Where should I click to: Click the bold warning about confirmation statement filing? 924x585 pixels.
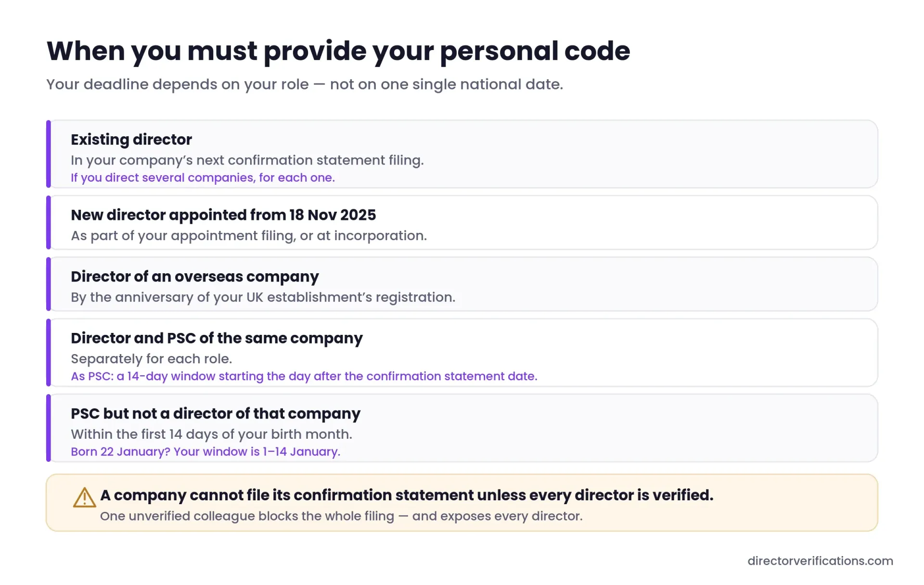click(407, 495)
